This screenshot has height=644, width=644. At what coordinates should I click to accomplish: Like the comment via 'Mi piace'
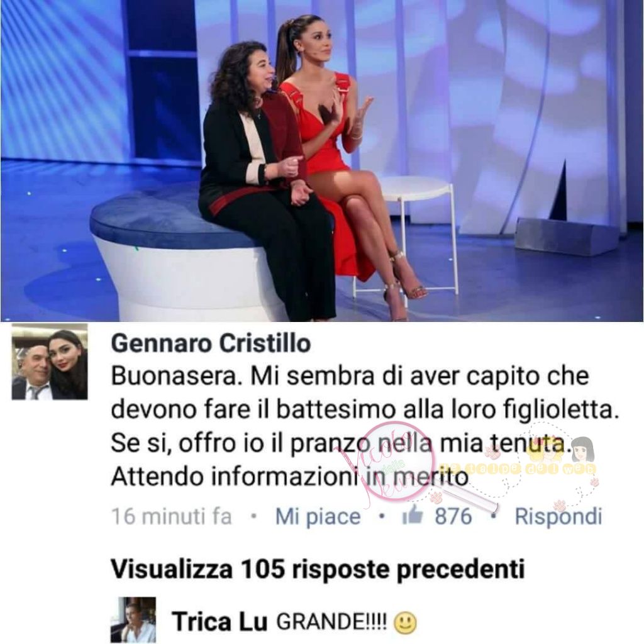(x=318, y=516)
